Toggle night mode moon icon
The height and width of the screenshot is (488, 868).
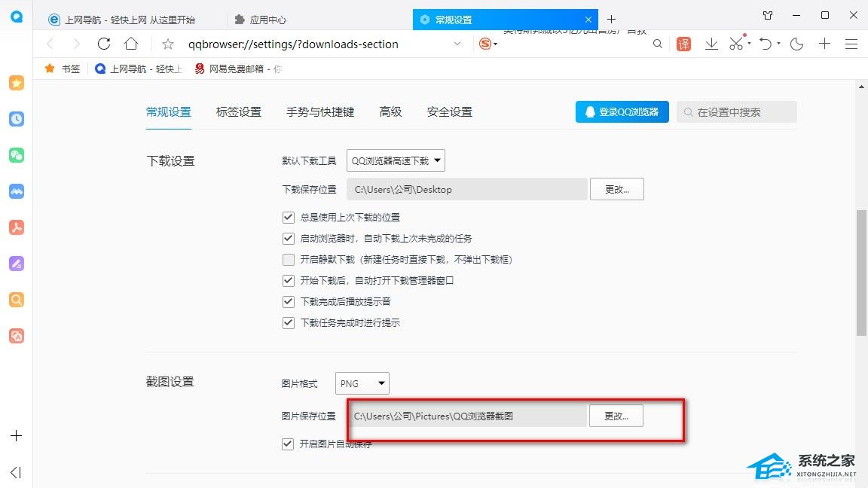796,44
